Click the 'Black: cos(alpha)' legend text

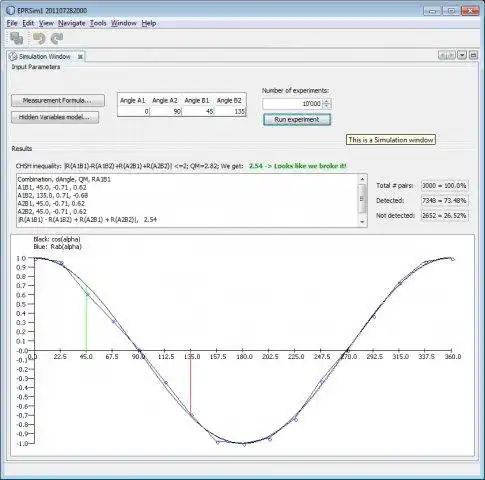(57, 239)
